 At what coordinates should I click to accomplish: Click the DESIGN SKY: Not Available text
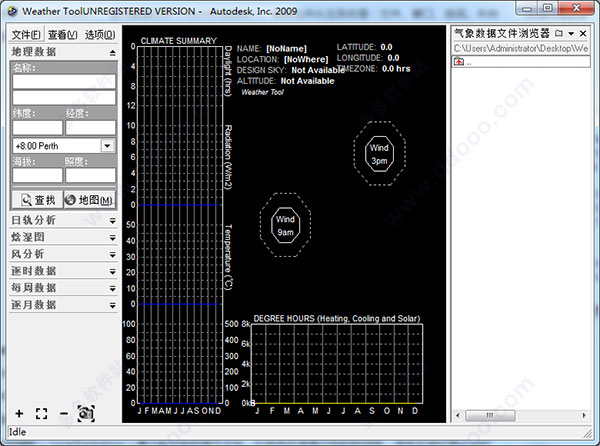coord(291,70)
